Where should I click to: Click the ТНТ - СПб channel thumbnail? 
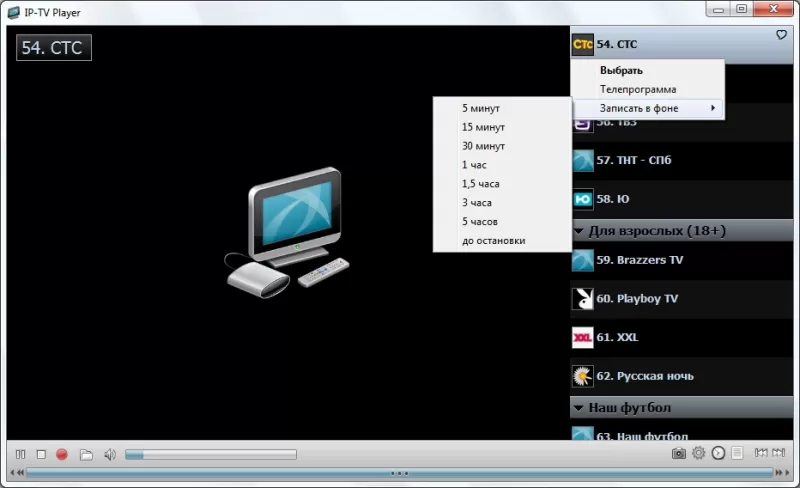(583, 160)
